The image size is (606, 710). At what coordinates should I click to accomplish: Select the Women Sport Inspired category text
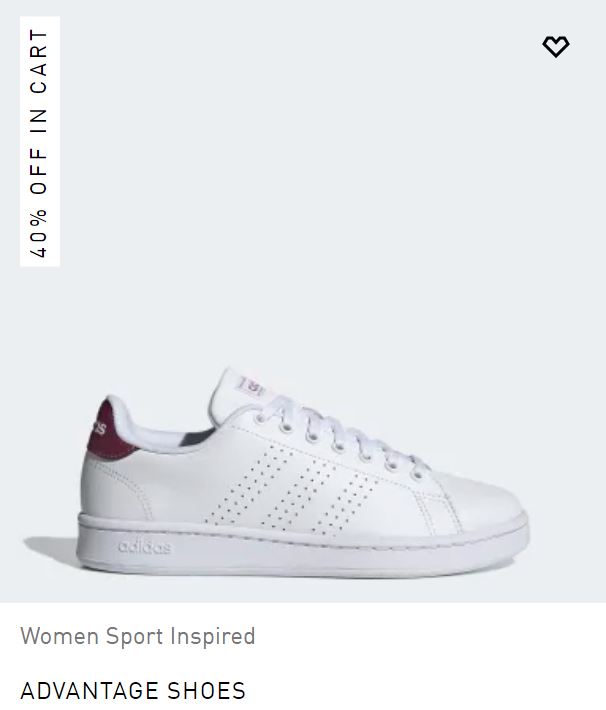click(138, 636)
